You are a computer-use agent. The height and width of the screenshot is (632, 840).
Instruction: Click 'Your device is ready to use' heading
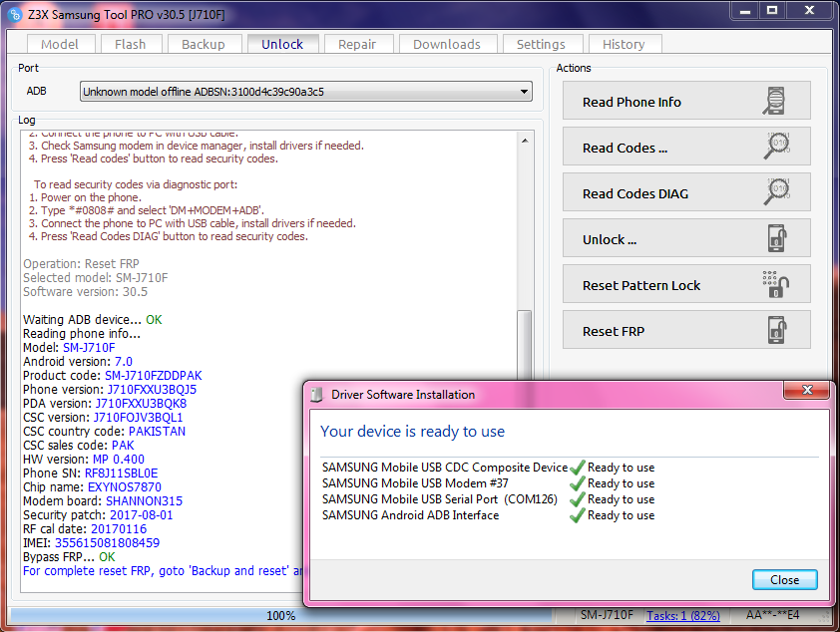coord(412,432)
